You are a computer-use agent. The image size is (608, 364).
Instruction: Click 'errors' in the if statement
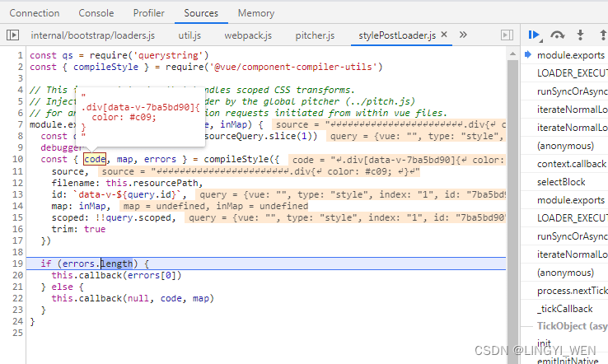[x=79, y=264]
